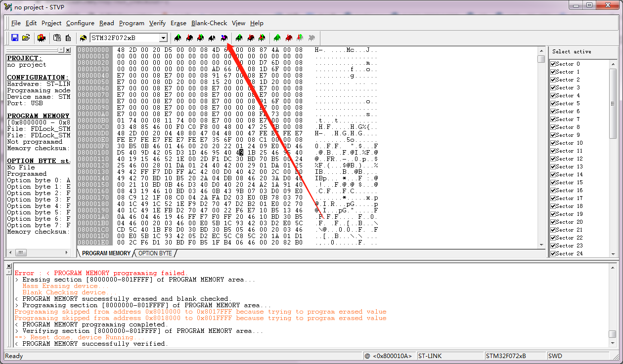Viewport: 623px width, 364px height.
Task: Click the grayed-out chip icon ending the toolbar
Action: pyautogui.click(x=311, y=38)
